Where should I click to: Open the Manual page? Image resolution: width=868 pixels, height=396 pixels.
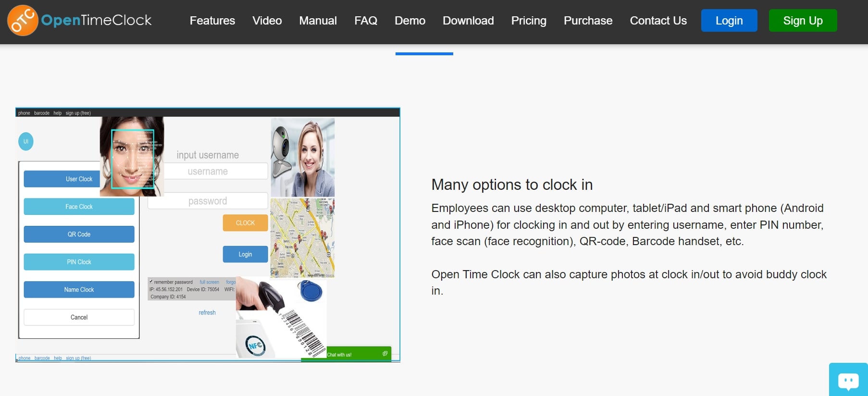pos(318,21)
